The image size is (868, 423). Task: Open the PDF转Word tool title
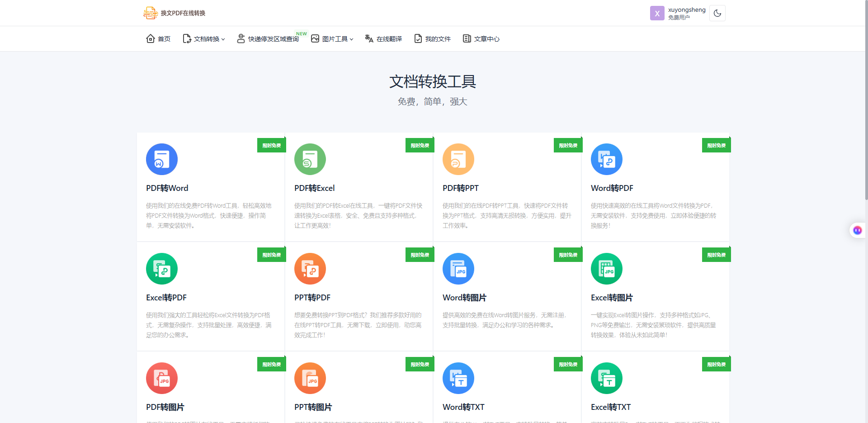click(x=167, y=188)
